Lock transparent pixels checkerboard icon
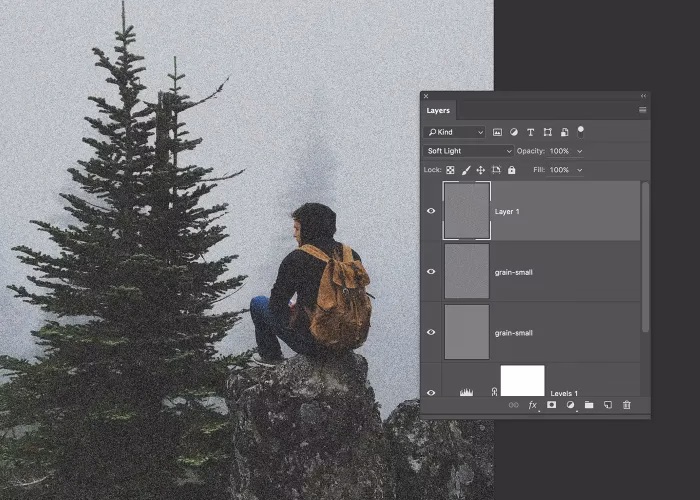This screenshot has width=700, height=500. [450, 170]
